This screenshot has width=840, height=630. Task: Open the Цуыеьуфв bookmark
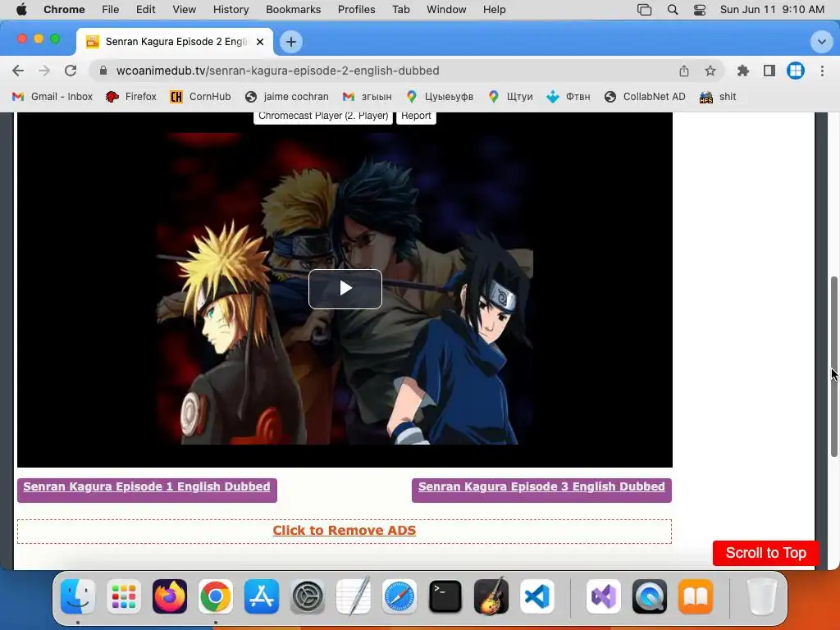tap(440, 97)
